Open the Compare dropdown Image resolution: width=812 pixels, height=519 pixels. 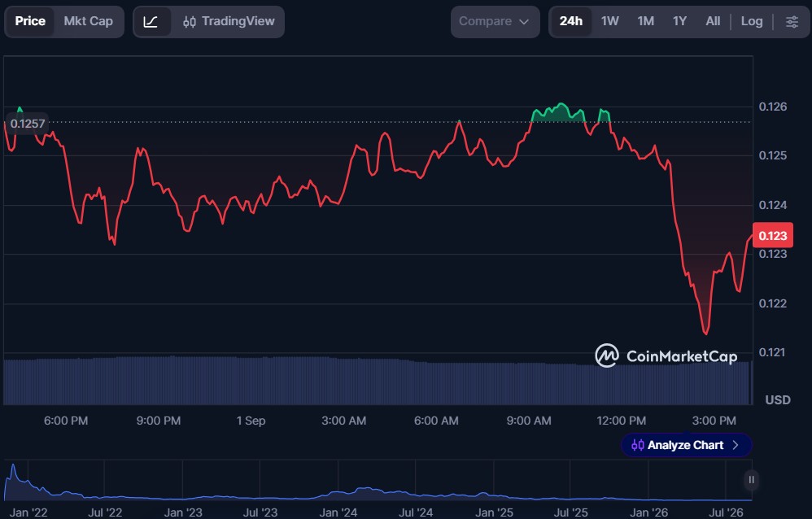(x=495, y=22)
